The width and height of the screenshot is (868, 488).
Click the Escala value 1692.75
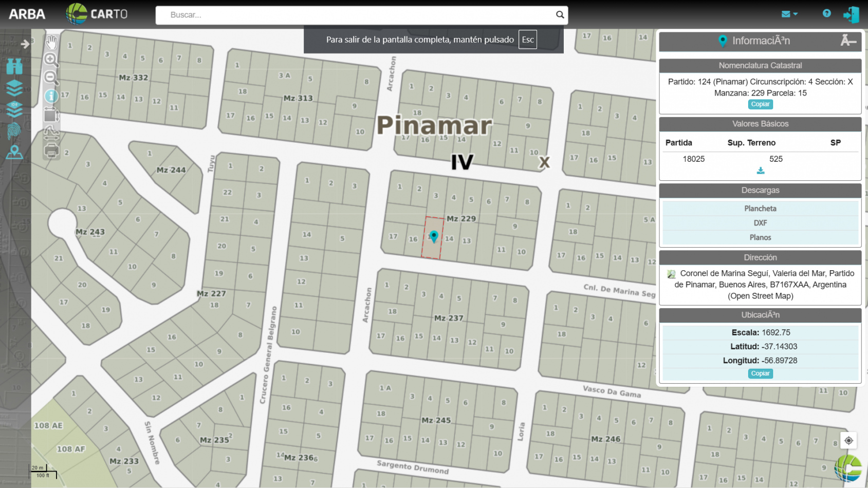(x=775, y=332)
